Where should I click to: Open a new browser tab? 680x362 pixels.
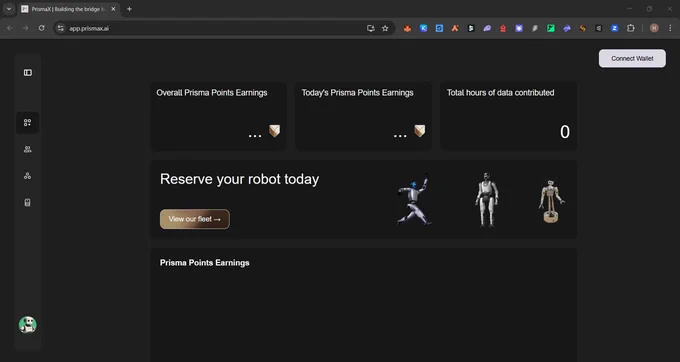click(x=129, y=9)
